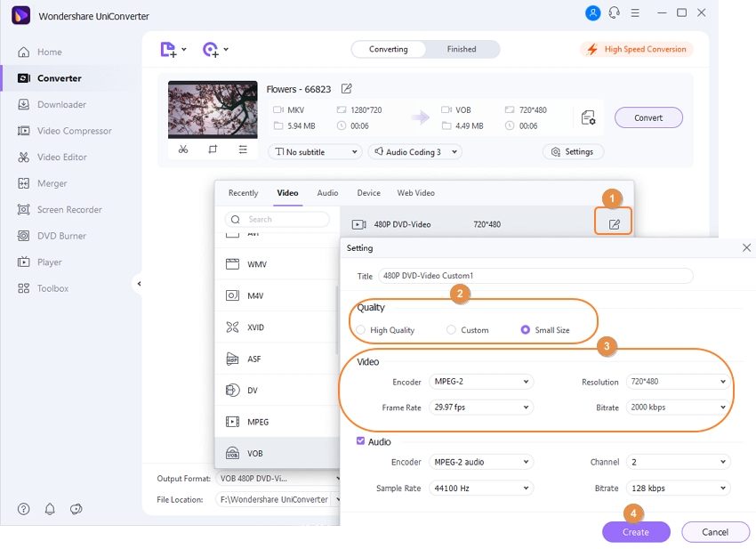Click the Settings button

tap(573, 152)
